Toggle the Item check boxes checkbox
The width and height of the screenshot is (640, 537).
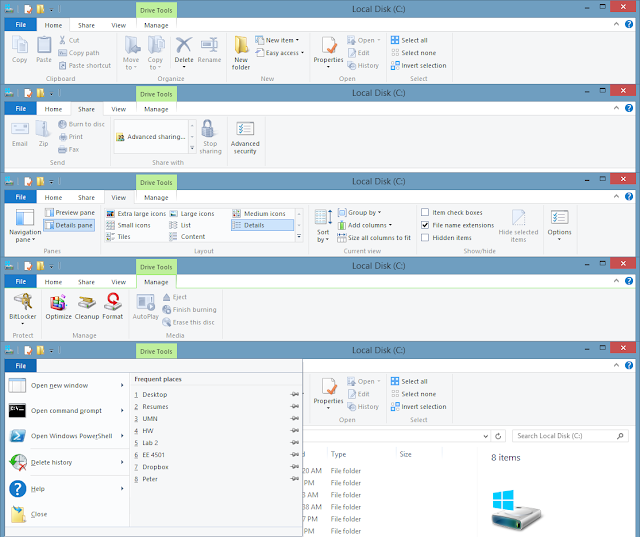[425, 212]
